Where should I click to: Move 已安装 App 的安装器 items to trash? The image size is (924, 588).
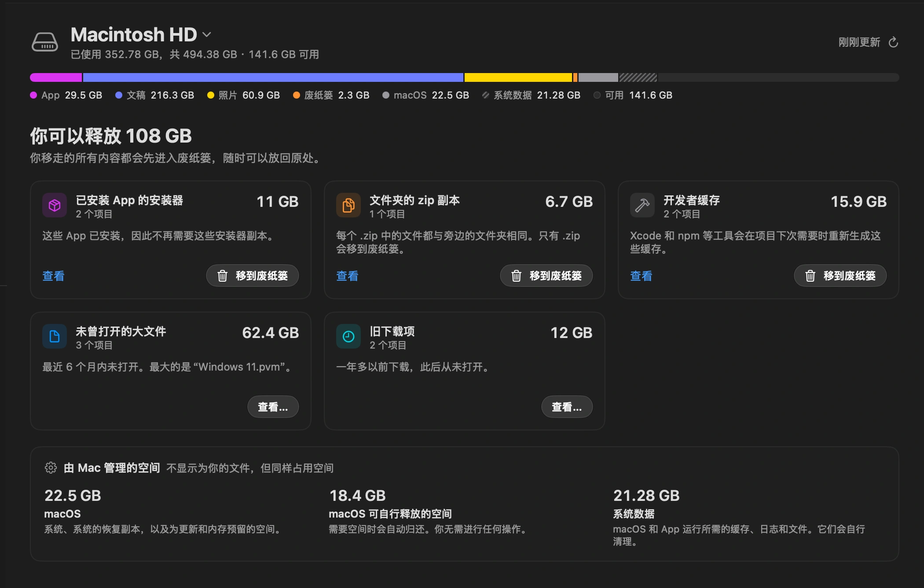coord(253,276)
